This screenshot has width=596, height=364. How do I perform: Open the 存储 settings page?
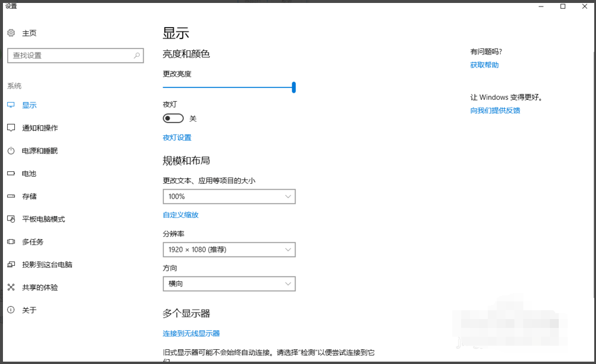coord(28,196)
